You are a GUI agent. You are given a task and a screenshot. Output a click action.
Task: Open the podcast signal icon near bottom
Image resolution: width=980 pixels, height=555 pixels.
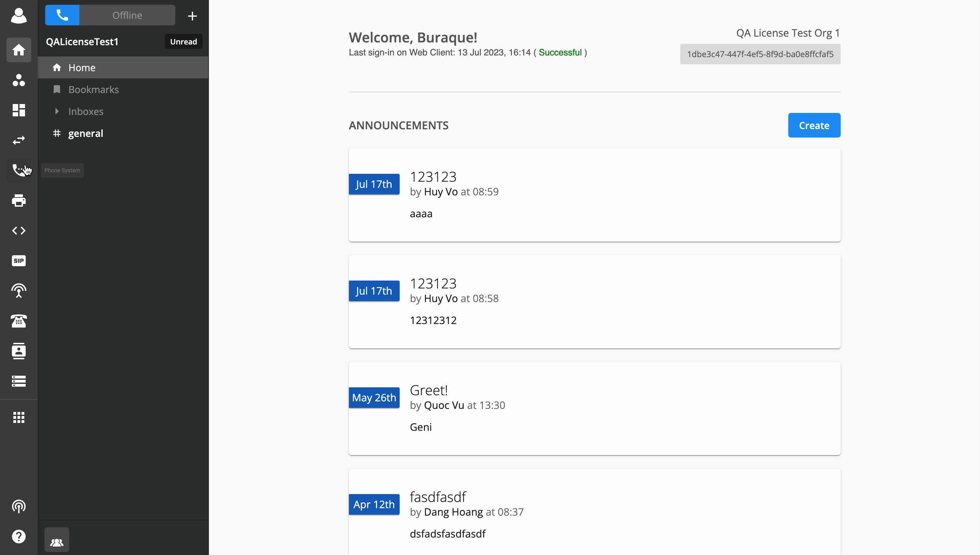(x=19, y=507)
